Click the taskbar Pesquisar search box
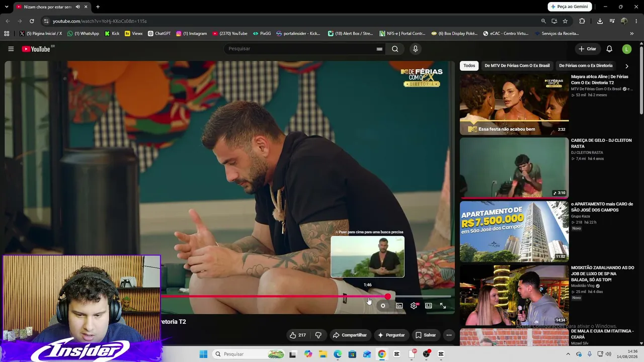Viewport: 644px width, 362px height. click(x=249, y=354)
